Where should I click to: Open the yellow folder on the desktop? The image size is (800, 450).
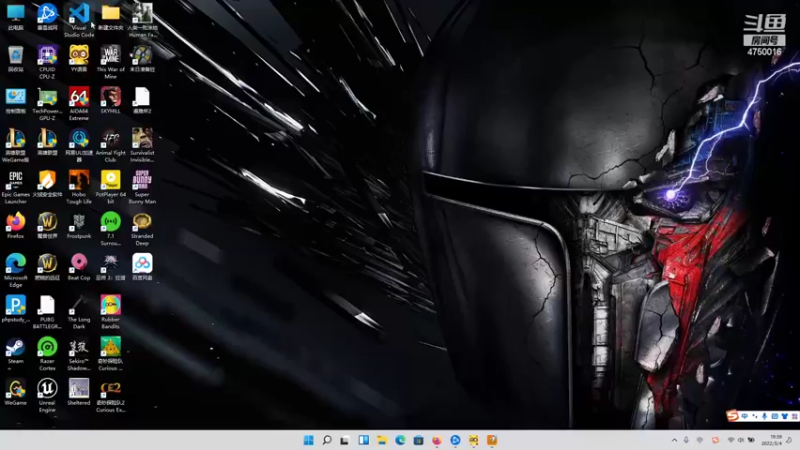pyautogui.click(x=110, y=17)
